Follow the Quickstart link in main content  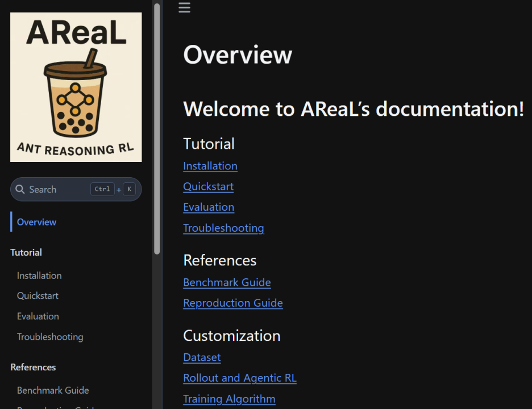coord(209,186)
